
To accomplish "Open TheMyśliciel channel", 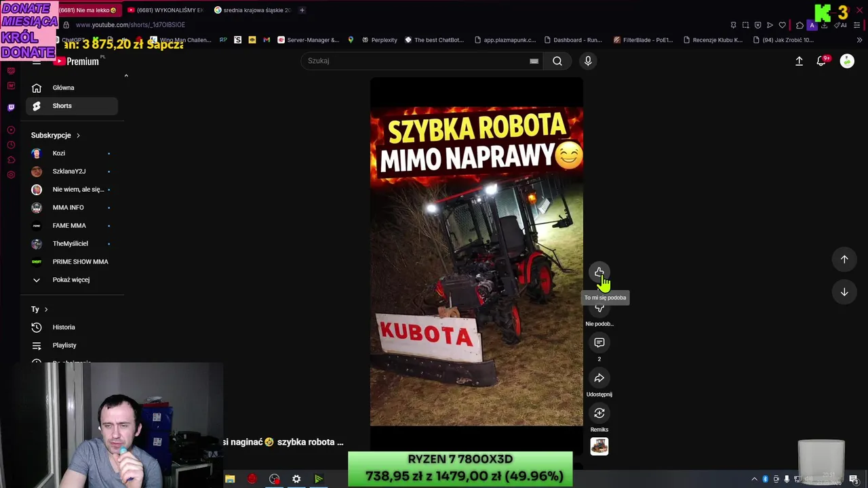I will point(72,243).
